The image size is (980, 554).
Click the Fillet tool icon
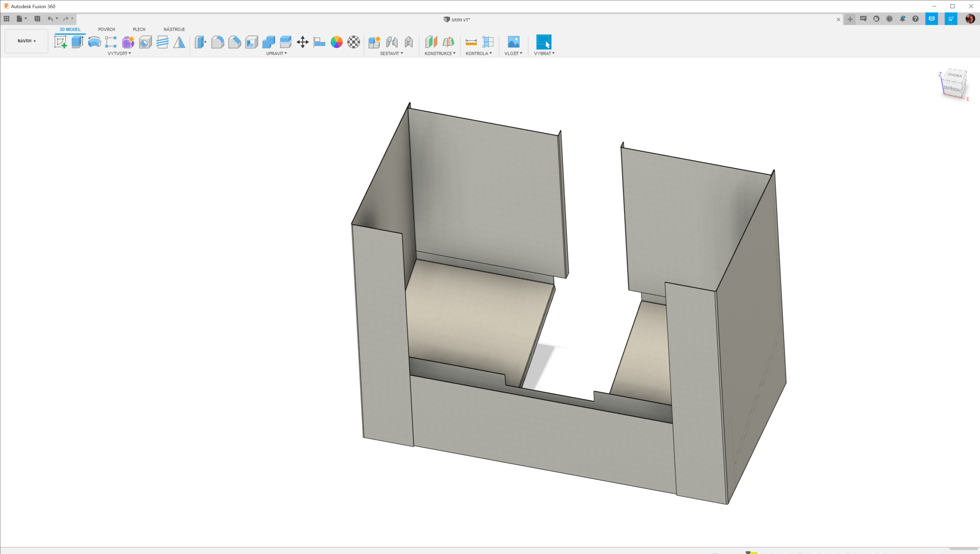click(218, 42)
